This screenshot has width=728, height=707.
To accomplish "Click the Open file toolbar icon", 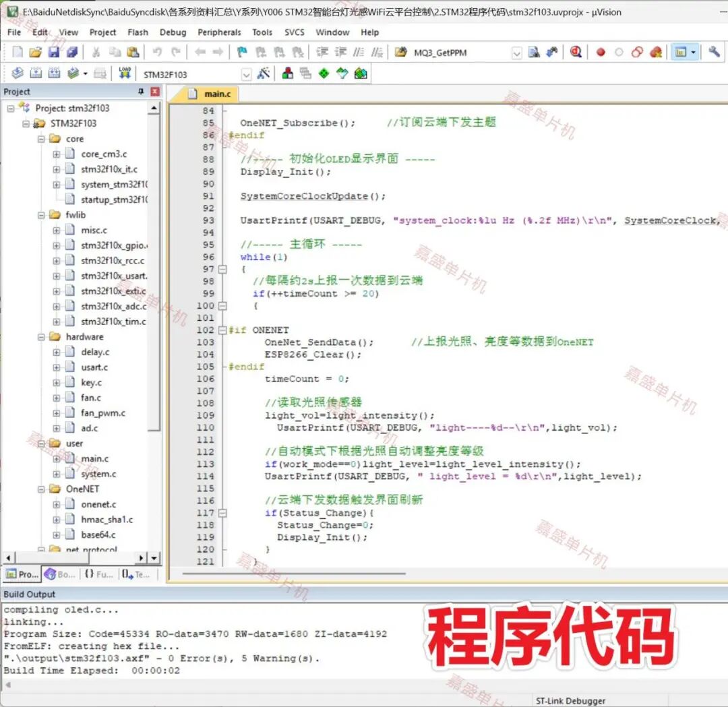I will click(x=35, y=52).
